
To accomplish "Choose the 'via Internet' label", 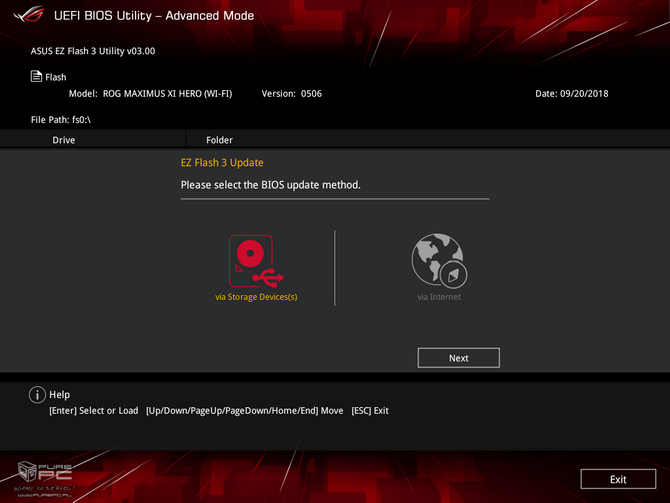I will coord(439,297).
